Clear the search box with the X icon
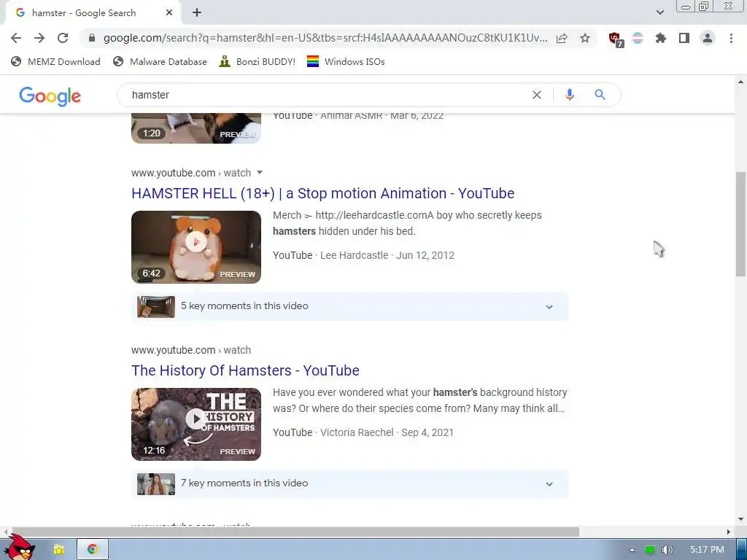Screen dimensions: 747x560 [537, 95]
